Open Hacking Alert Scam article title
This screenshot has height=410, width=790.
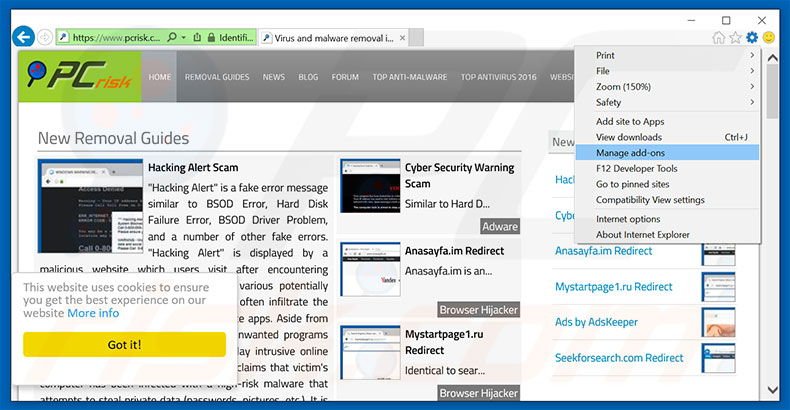193,168
